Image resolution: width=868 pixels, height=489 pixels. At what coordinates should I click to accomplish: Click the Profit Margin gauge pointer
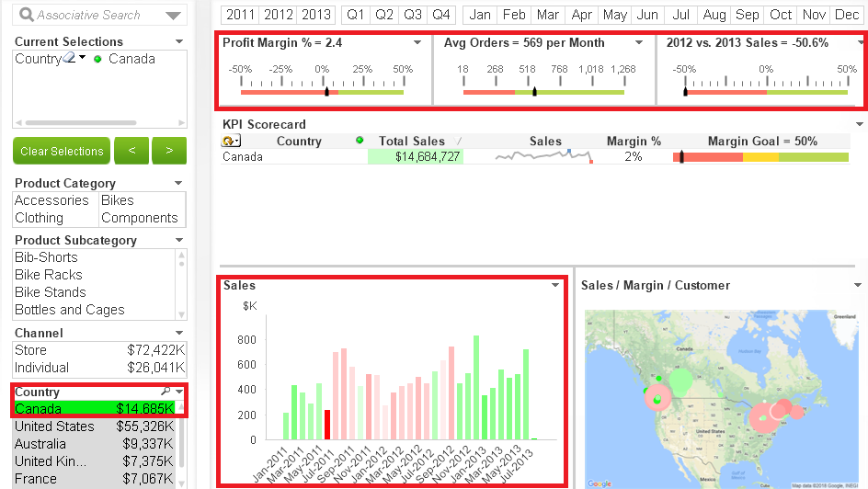(326, 91)
